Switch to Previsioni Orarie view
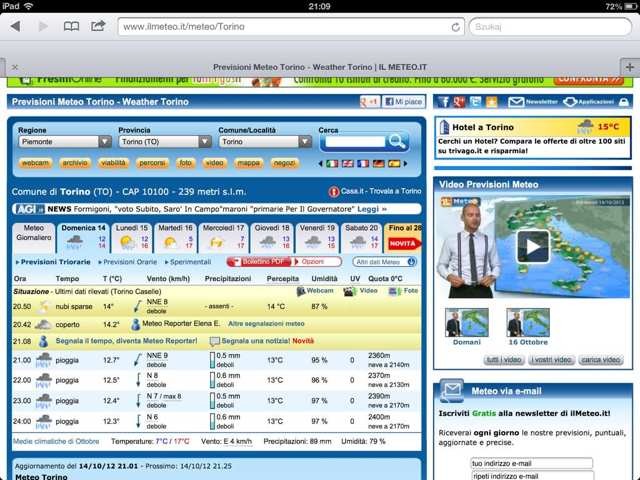This screenshot has height=480, width=640. pos(128,262)
